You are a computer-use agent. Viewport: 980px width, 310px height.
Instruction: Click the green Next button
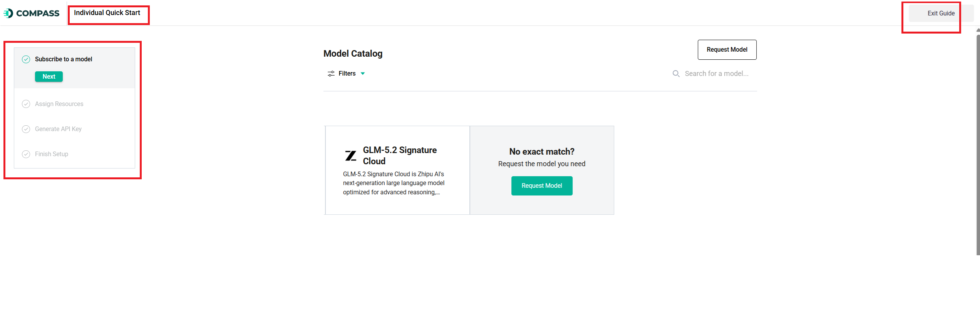(49, 77)
